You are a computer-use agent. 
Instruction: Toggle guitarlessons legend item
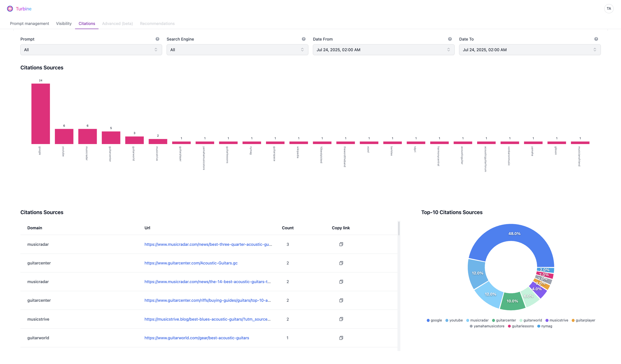(521, 326)
